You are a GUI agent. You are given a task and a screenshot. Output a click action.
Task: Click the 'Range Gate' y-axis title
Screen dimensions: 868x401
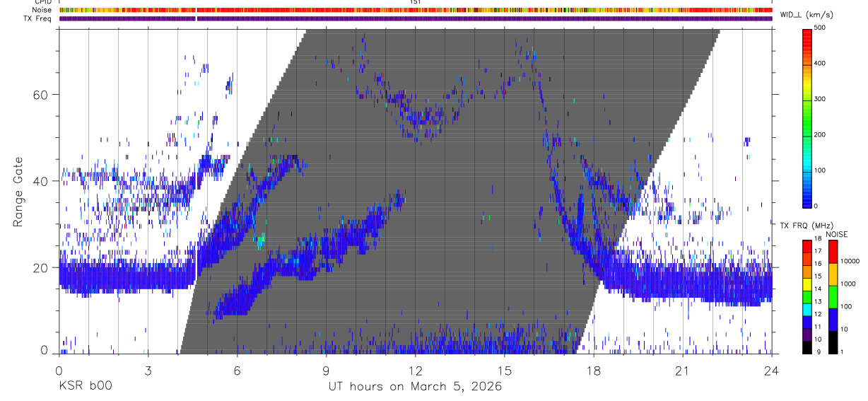pyautogui.click(x=18, y=192)
